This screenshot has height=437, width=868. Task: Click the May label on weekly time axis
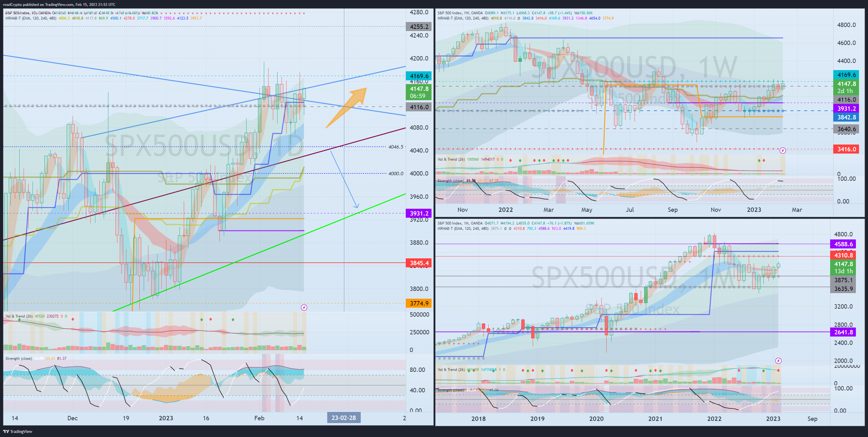tap(587, 210)
